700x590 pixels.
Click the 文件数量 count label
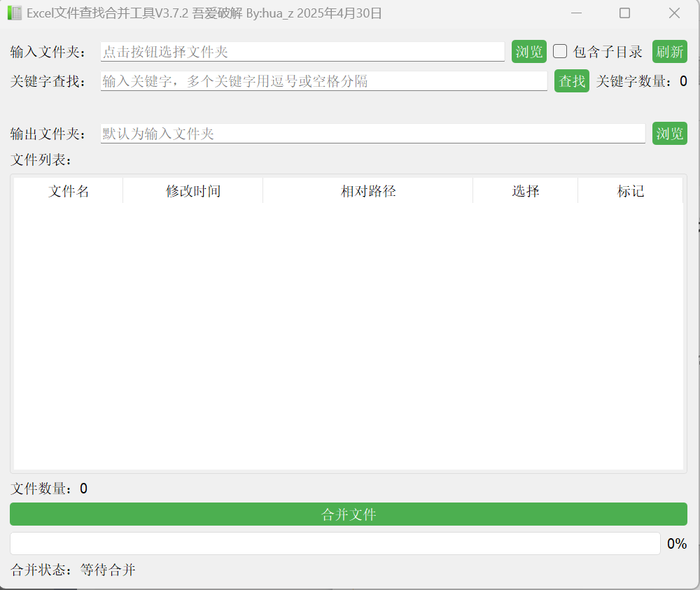pyautogui.click(x=49, y=489)
